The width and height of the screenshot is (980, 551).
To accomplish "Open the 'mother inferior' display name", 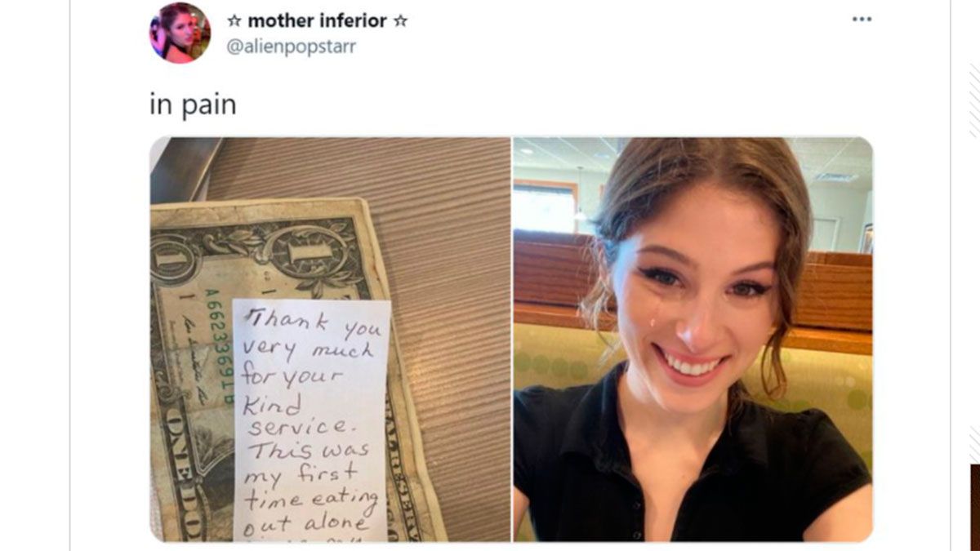I will pyautogui.click(x=317, y=20).
